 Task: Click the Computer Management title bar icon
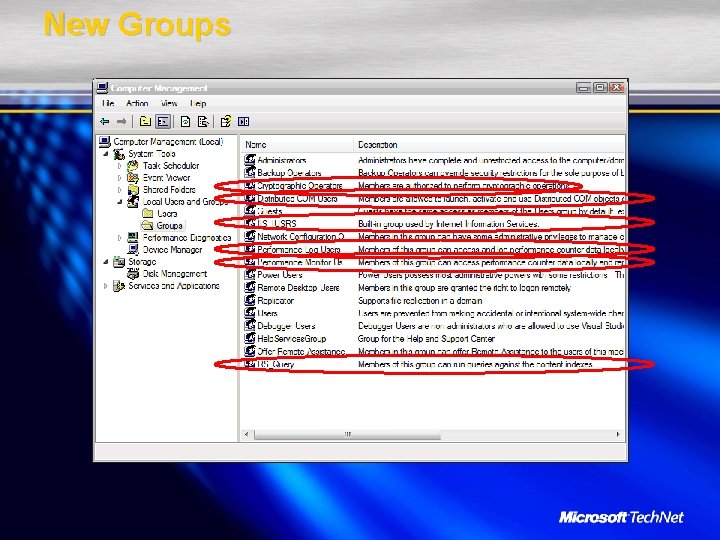coord(102,87)
